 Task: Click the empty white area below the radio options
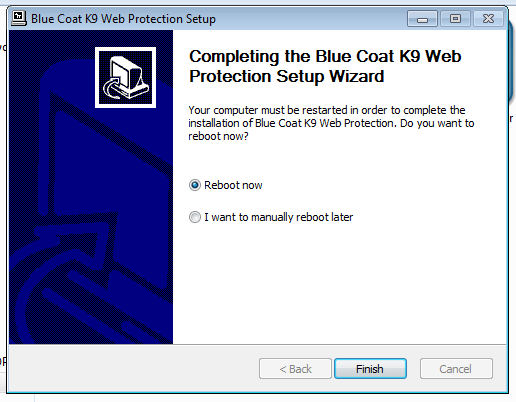click(339, 283)
